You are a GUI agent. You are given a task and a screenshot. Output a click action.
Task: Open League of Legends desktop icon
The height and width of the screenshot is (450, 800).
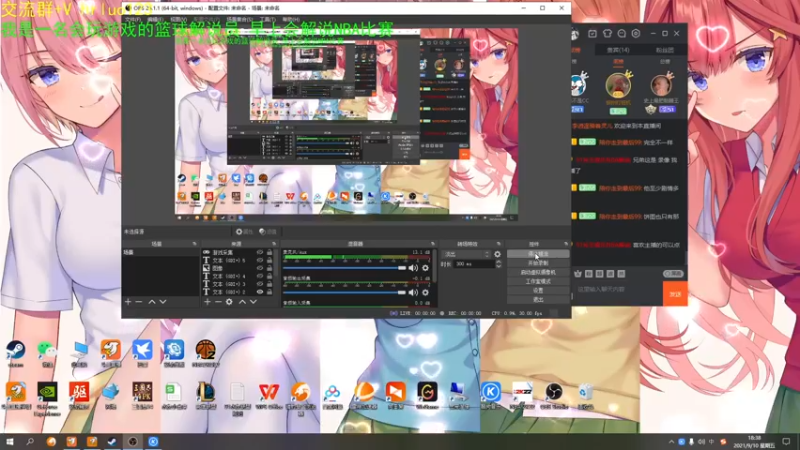point(206,395)
